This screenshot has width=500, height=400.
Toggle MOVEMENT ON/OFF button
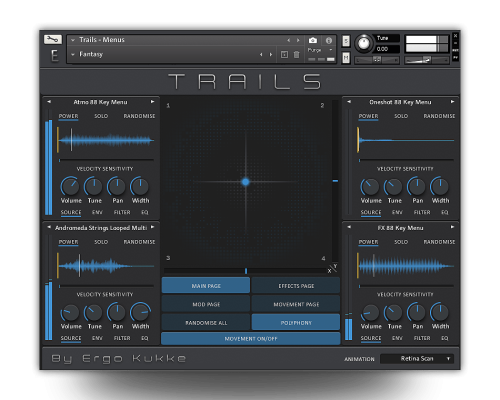[x=251, y=339]
